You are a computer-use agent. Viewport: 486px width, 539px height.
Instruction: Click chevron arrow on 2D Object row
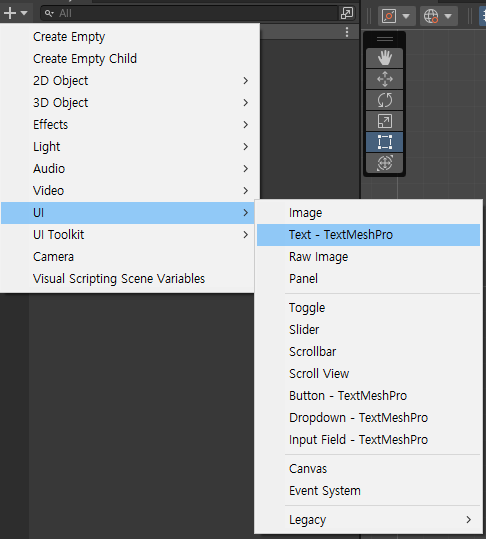click(245, 81)
